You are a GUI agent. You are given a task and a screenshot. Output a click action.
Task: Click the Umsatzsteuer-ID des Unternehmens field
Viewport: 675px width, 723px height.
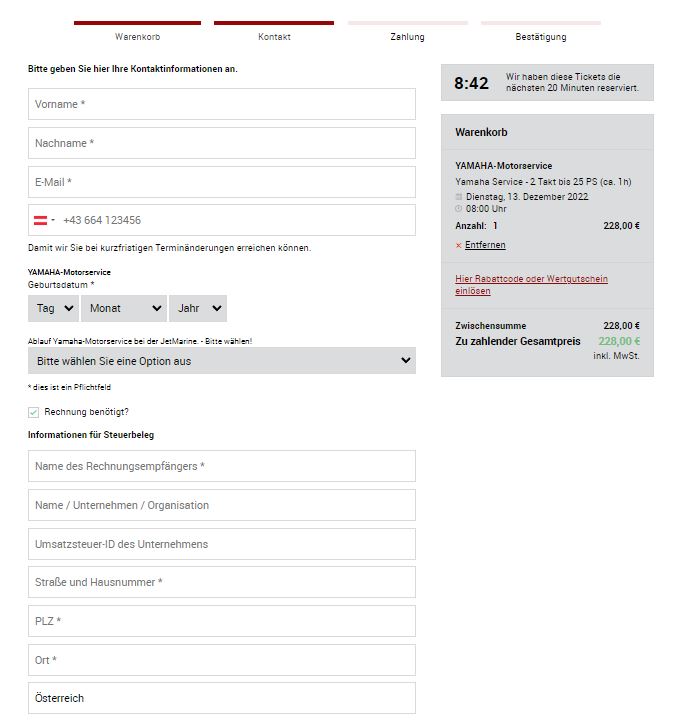coord(222,544)
